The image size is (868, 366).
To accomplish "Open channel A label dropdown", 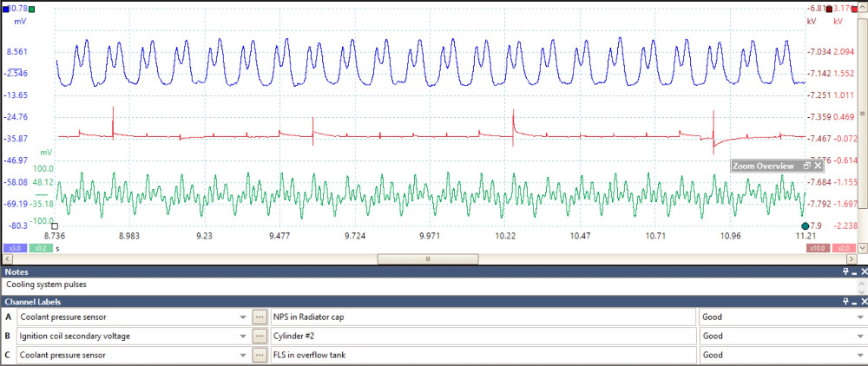I will tap(243, 317).
